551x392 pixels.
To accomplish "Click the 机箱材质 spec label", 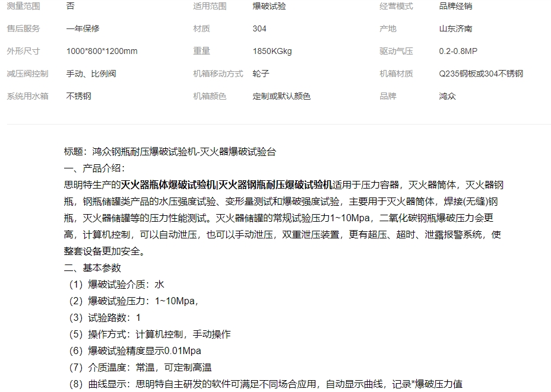I will point(396,74).
